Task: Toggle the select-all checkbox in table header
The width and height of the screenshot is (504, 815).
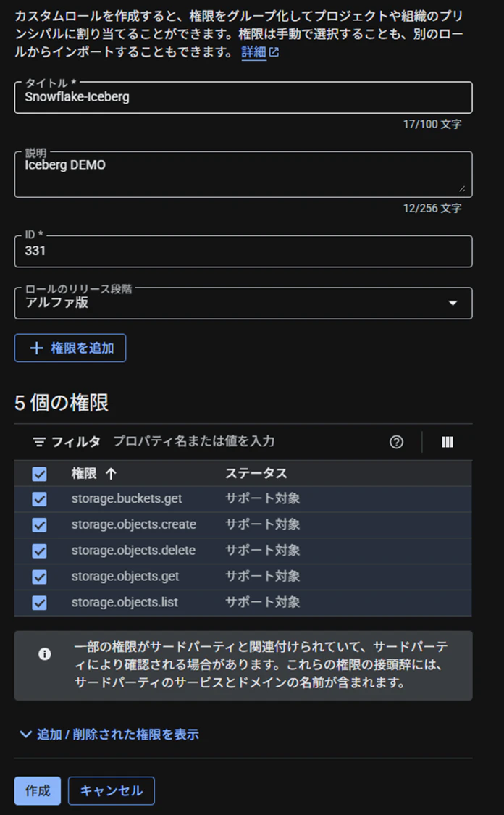Action: click(40, 474)
